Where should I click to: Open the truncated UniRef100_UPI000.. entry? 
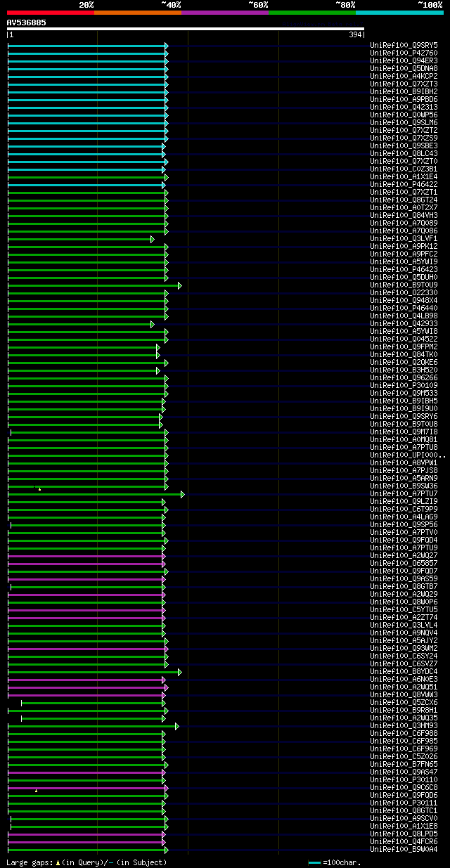tap(408, 455)
